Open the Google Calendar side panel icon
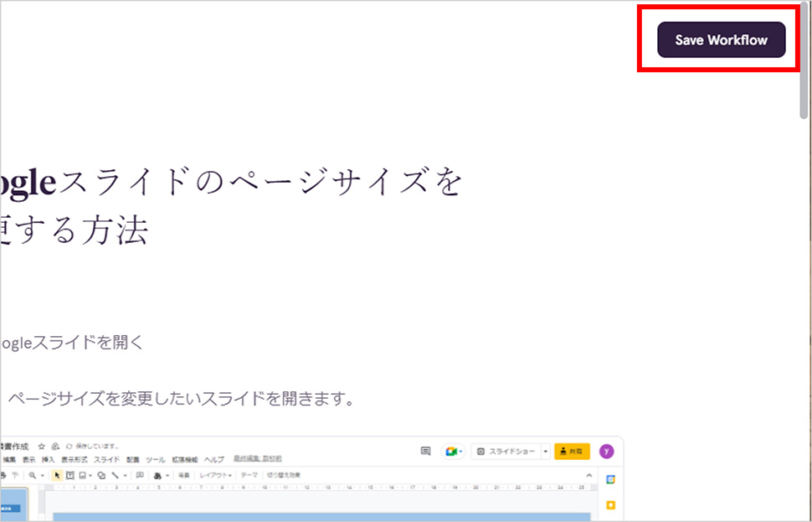 (x=610, y=479)
